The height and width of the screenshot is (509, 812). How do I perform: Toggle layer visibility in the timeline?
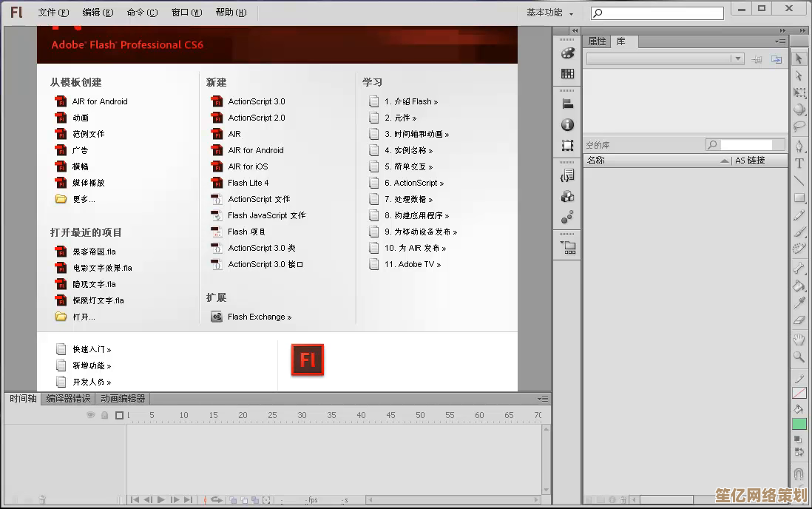point(90,414)
